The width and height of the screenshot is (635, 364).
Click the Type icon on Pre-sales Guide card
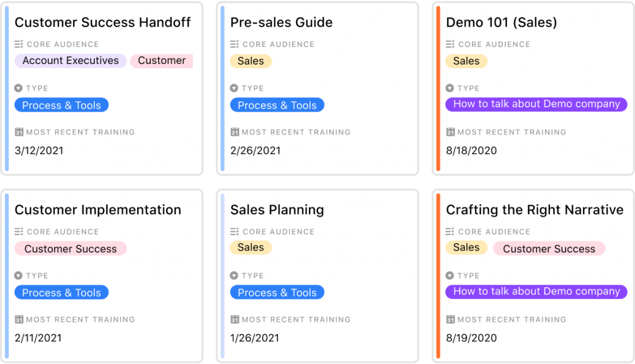point(234,89)
